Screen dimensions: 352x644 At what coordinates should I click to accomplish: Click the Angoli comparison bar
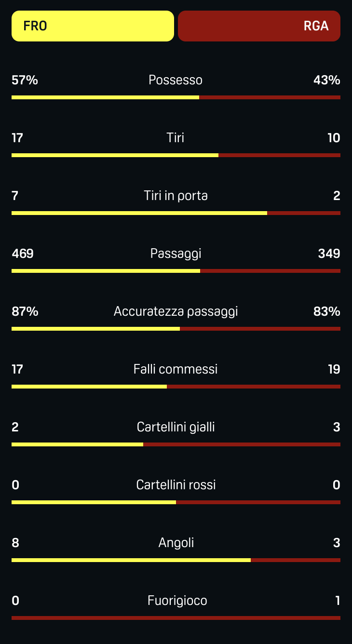coord(176,560)
